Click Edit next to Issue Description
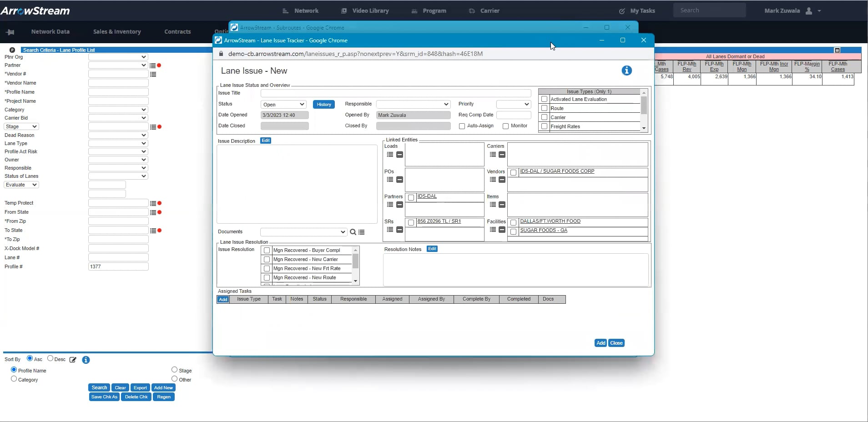Viewport: 868px width, 422px height. (x=266, y=141)
